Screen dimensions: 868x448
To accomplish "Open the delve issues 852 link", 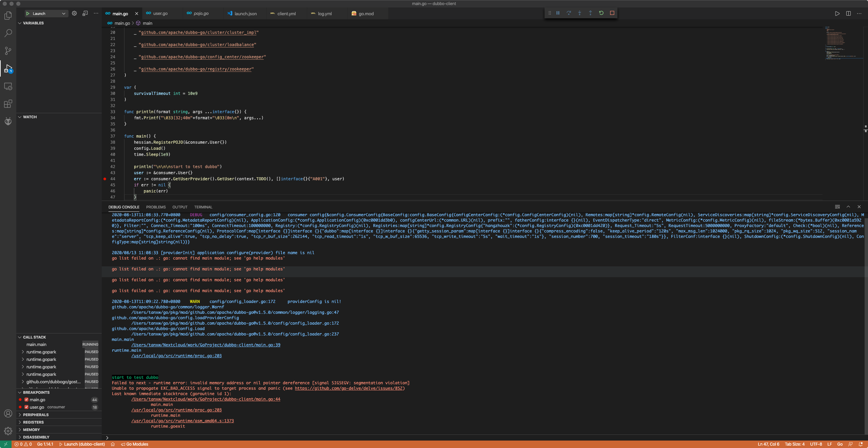I will [349, 388].
